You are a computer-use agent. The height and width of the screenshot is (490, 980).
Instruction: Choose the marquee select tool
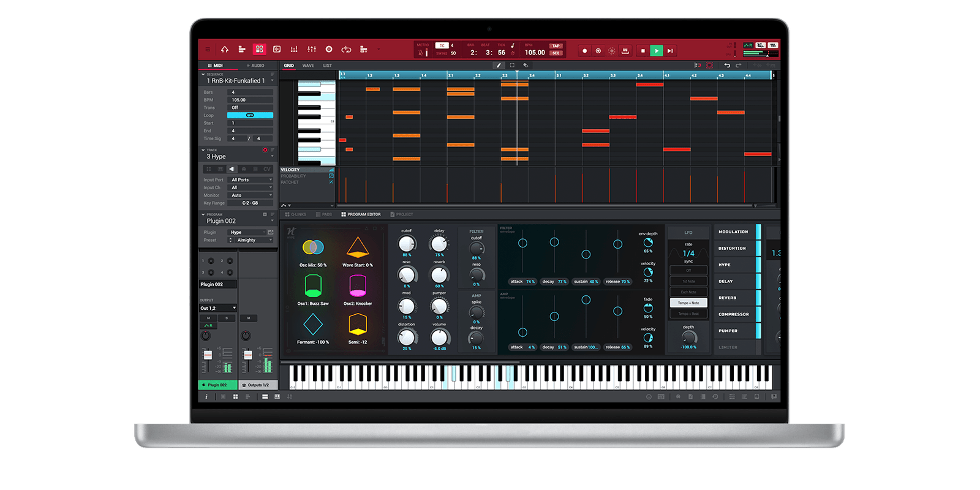[x=512, y=65]
